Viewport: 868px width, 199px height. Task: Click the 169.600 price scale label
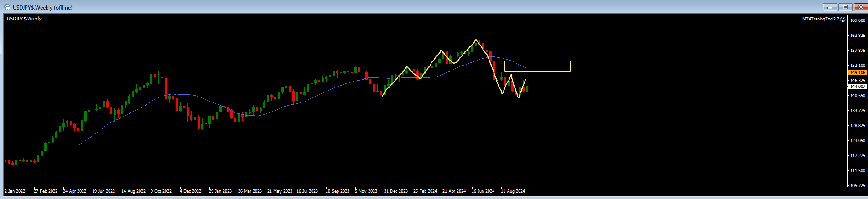858,20
